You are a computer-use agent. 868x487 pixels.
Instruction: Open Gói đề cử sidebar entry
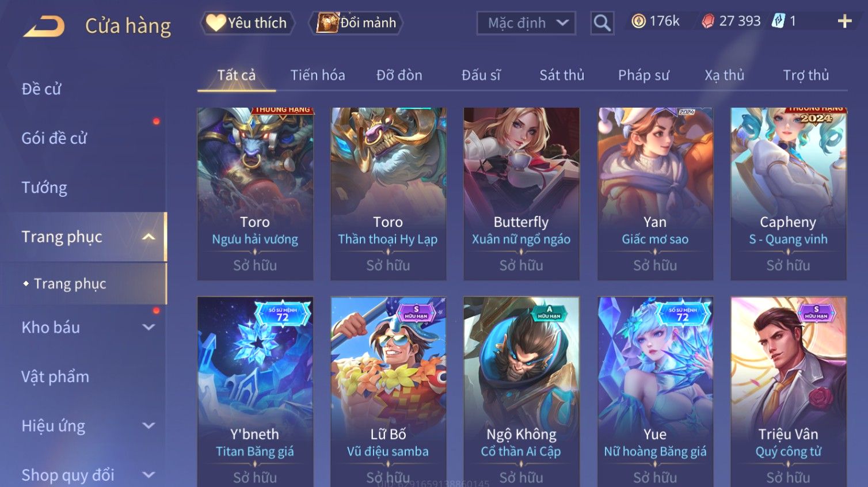54,138
